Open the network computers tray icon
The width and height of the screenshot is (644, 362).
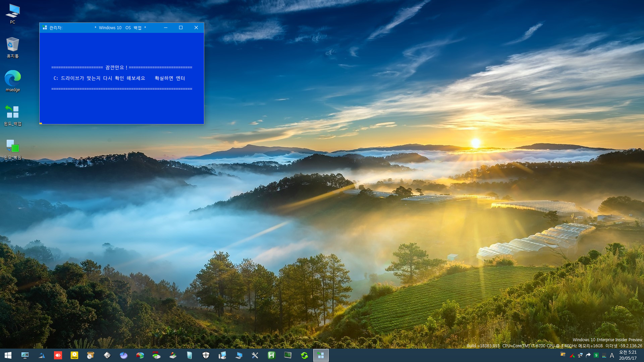coord(580,355)
